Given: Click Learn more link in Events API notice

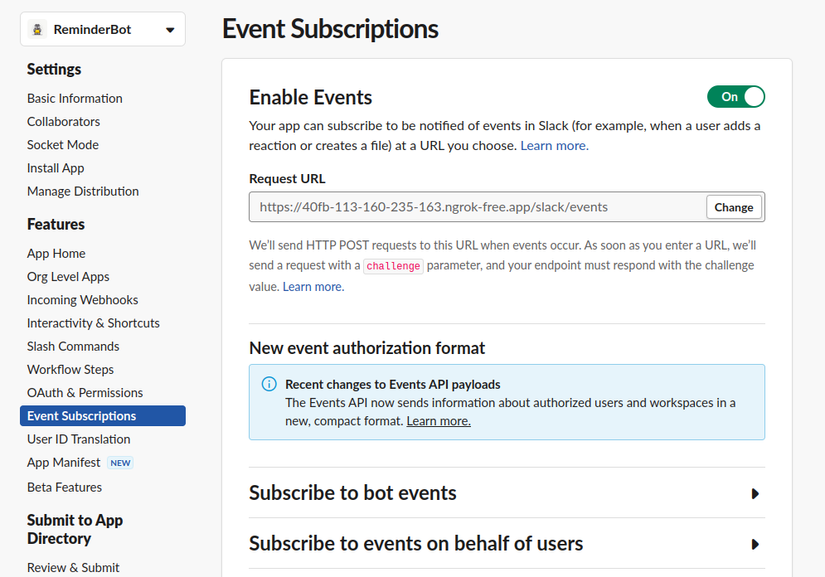Looking at the screenshot, I should pyautogui.click(x=438, y=421).
